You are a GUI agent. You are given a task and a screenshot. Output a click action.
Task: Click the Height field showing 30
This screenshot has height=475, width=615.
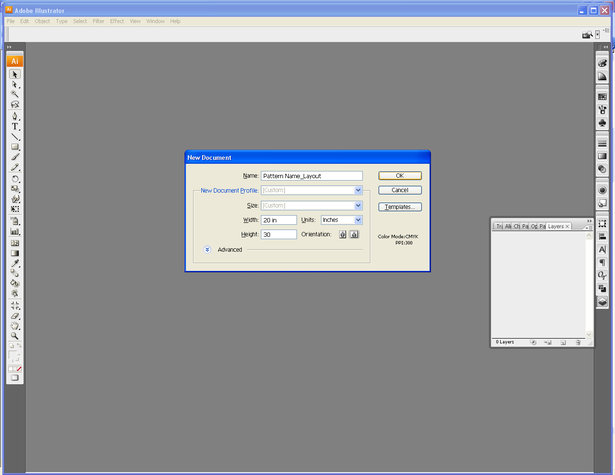(279, 235)
